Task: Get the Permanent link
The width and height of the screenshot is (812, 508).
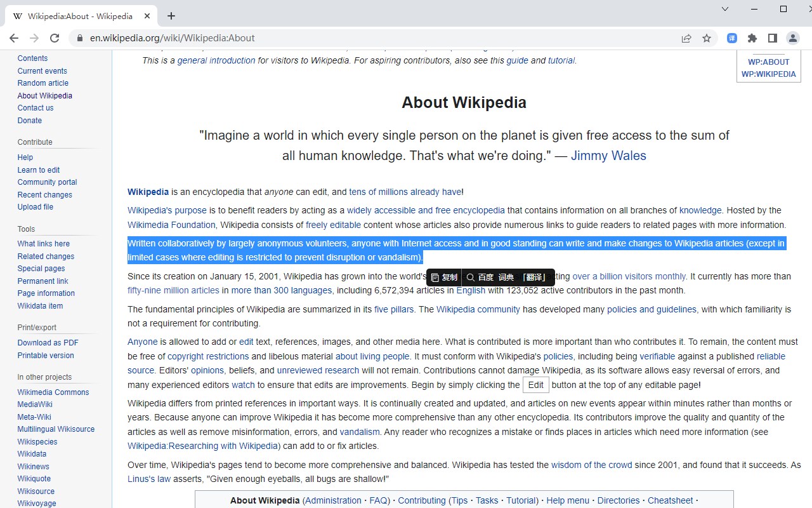Action: click(x=43, y=281)
